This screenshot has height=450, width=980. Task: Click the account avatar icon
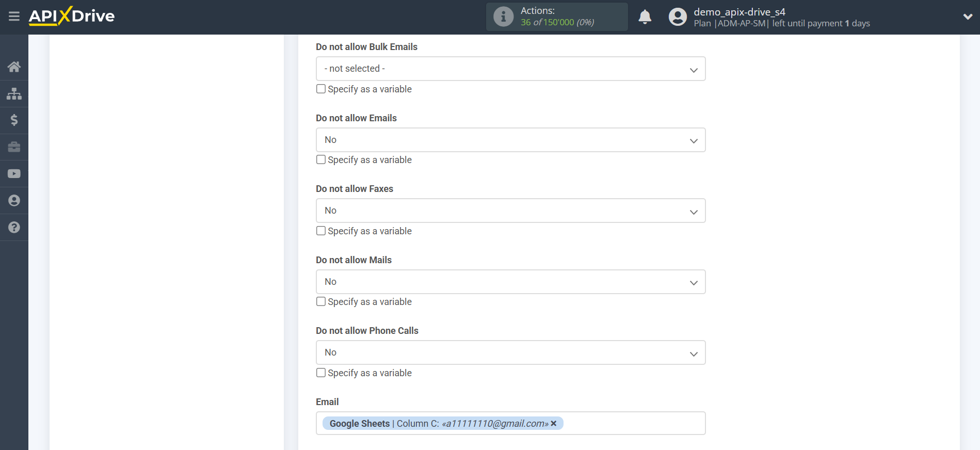tap(678, 17)
